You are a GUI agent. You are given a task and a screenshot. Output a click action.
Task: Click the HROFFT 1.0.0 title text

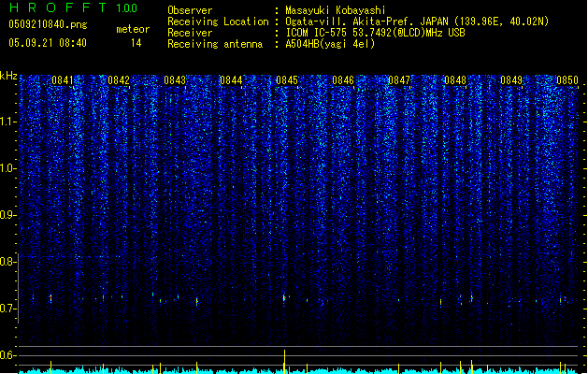[74, 7]
